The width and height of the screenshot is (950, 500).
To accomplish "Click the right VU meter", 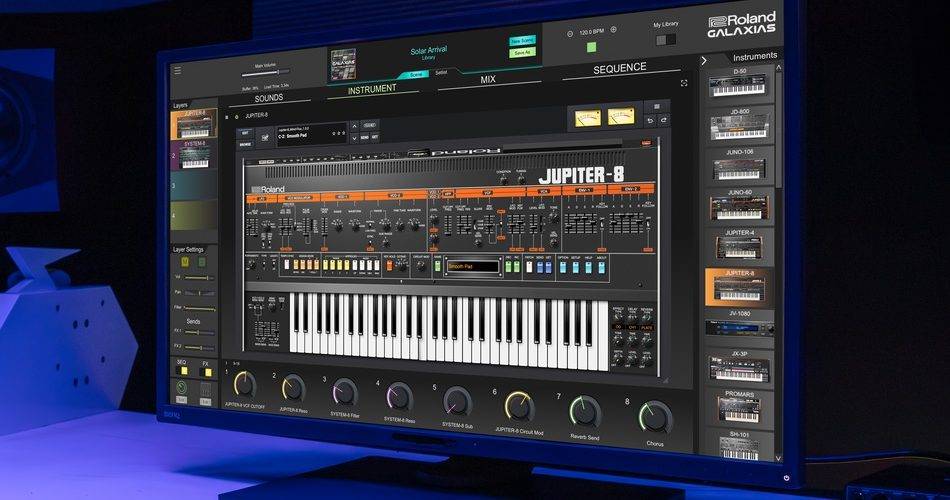I will pyautogui.click(x=620, y=116).
